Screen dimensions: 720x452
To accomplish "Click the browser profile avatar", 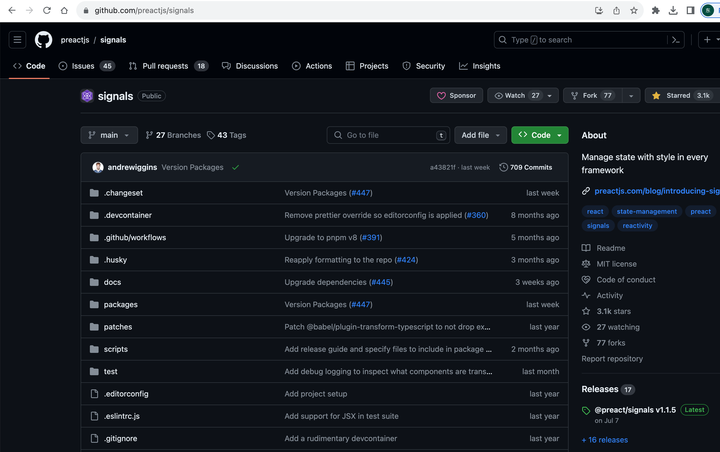I will pos(708,11).
